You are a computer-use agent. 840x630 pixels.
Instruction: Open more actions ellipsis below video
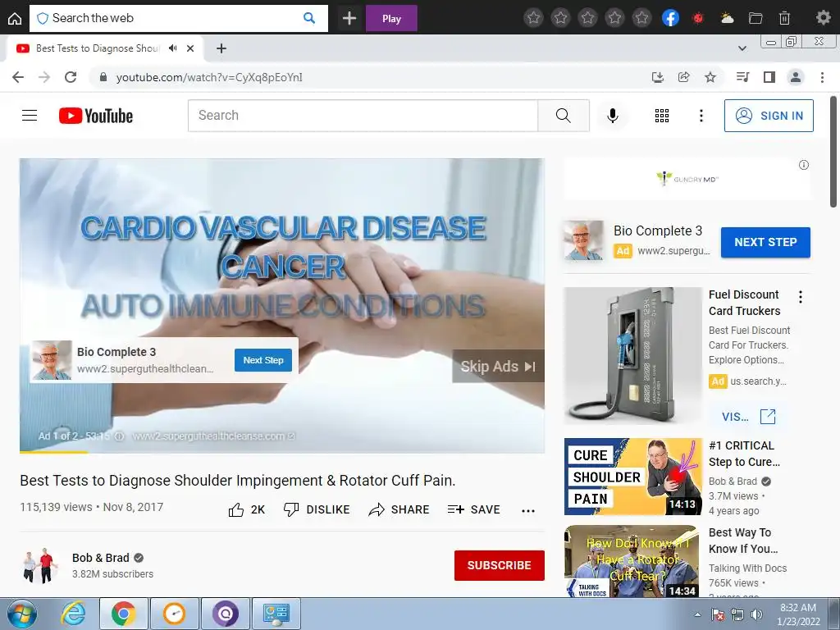pos(528,510)
